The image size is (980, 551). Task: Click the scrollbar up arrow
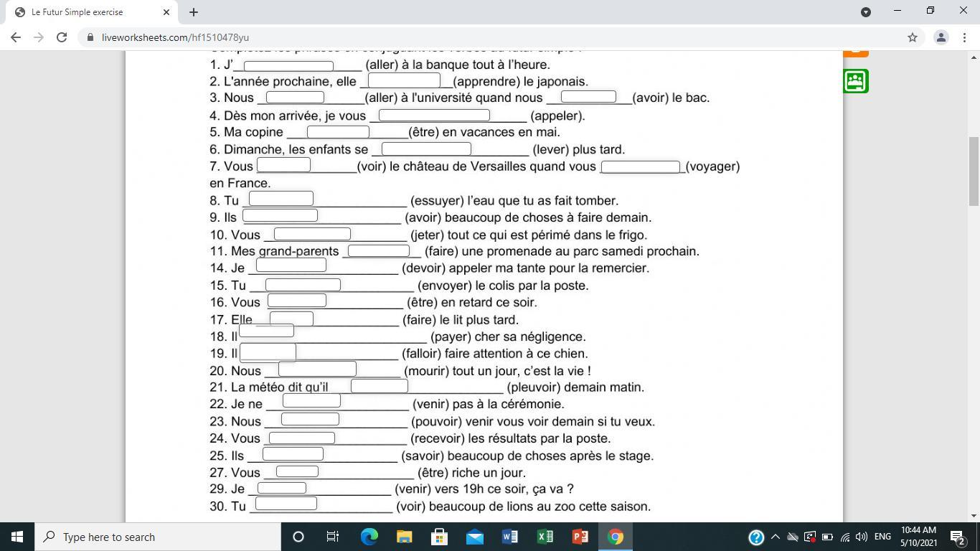(974, 57)
